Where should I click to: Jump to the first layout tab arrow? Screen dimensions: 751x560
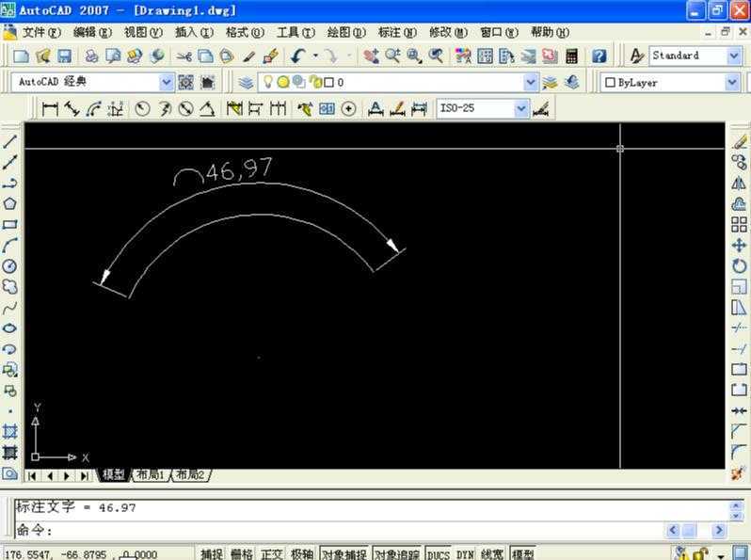coord(32,476)
